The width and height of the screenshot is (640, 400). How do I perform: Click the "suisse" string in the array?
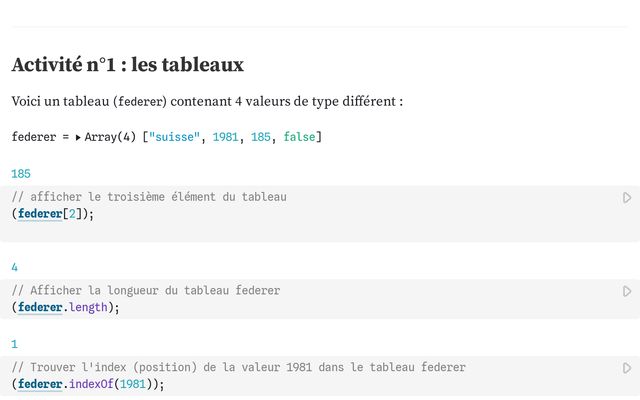tap(174, 136)
